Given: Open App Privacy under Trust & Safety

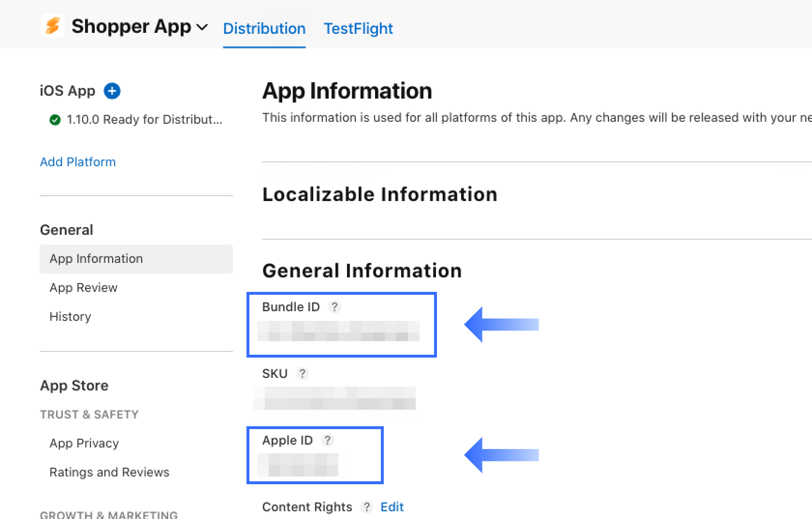Looking at the screenshot, I should tap(84, 444).
